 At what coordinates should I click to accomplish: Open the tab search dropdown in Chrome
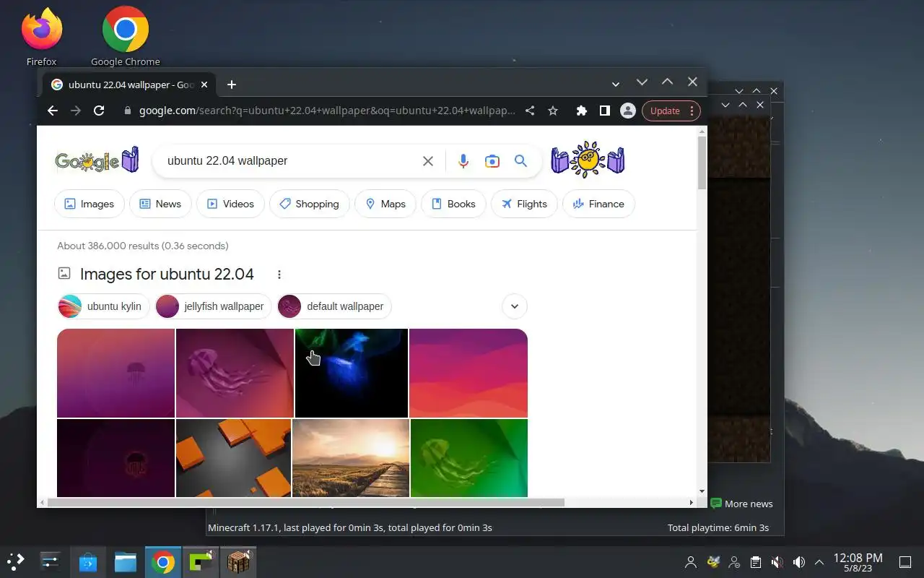pos(616,85)
